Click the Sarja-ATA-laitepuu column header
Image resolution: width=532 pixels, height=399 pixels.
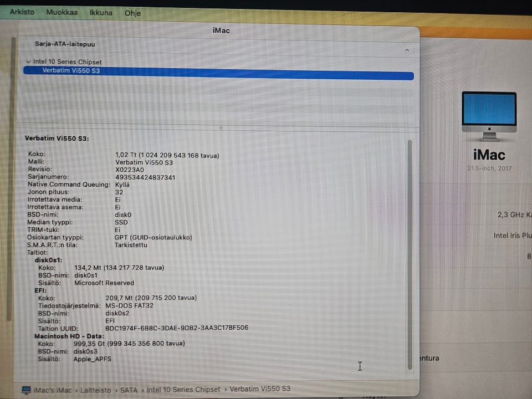[65, 44]
